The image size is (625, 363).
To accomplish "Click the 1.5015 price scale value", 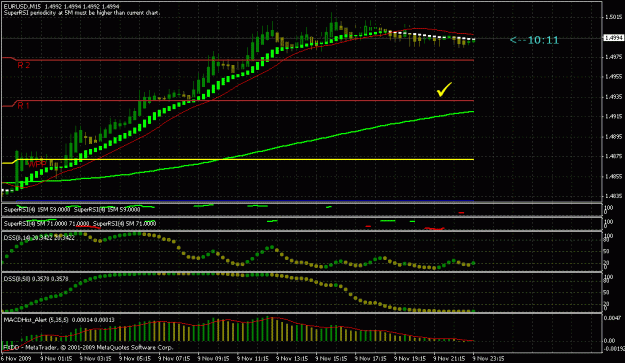I will (614, 17).
